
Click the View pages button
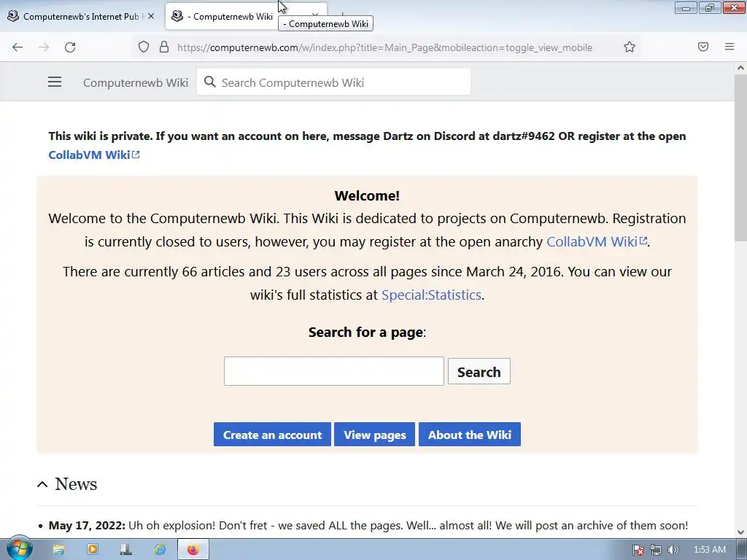click(x=374, y=435)
